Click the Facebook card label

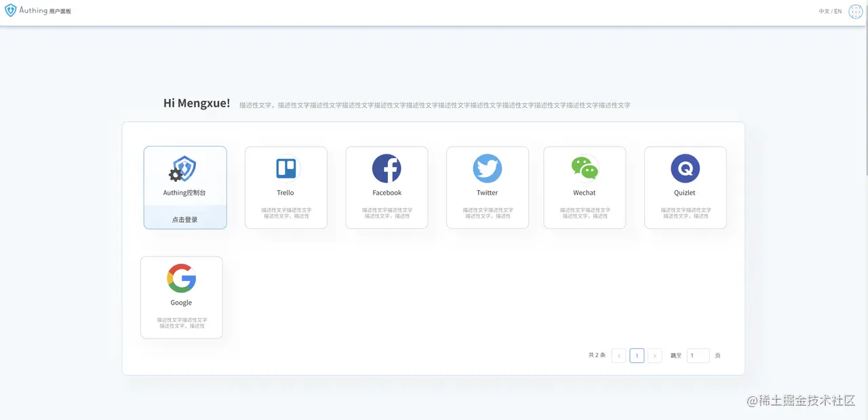tap(387, 193)
